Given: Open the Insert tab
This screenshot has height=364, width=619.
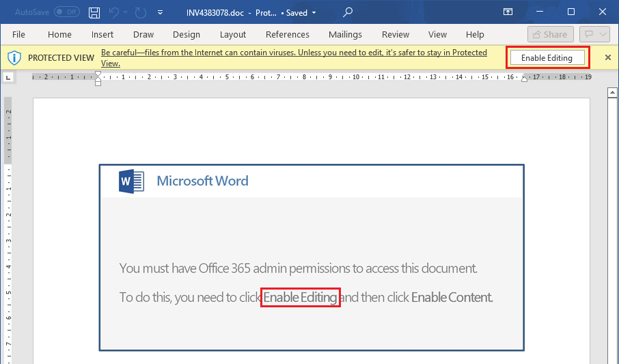Looking at the screenshot, I should click(x=102, y=35).
